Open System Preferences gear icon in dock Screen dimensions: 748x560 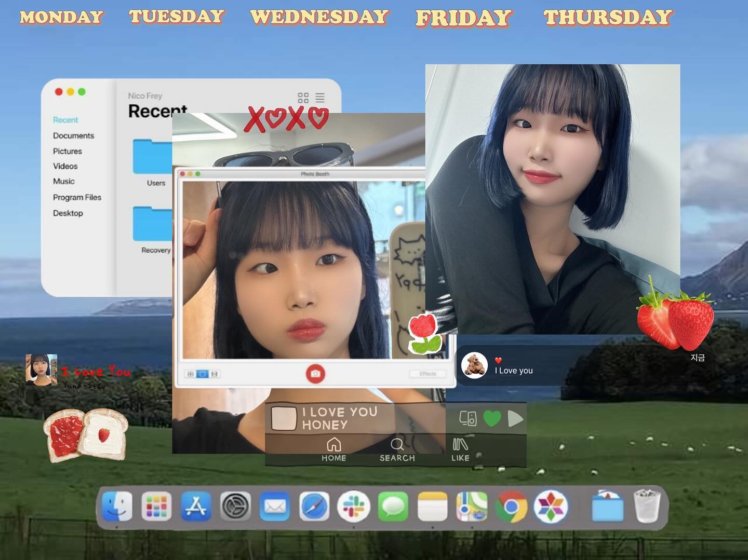coord(235,506)
